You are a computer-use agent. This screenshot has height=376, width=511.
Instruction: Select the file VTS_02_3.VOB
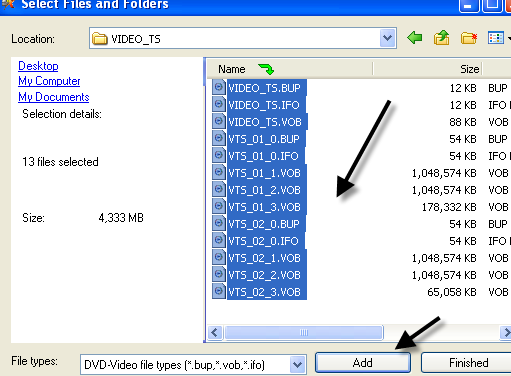click(x=267, y=292)
